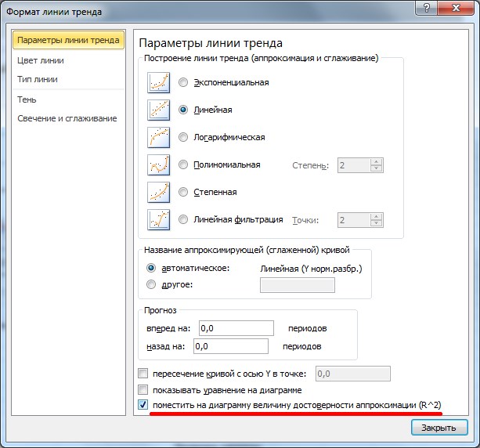This screenshot has height=448, width=480.
Task: Click the Y-intercept value field
Action: click(353, 374)
